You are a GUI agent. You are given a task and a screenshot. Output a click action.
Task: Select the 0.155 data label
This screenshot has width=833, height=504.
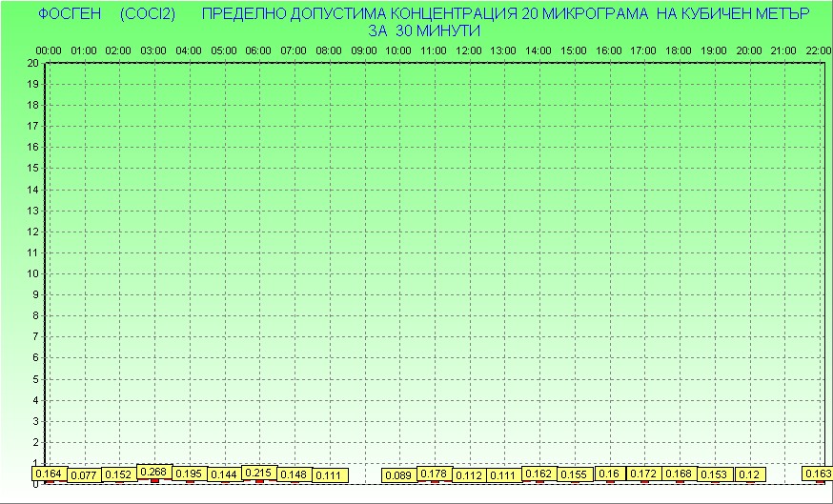(x=575, y=474)
